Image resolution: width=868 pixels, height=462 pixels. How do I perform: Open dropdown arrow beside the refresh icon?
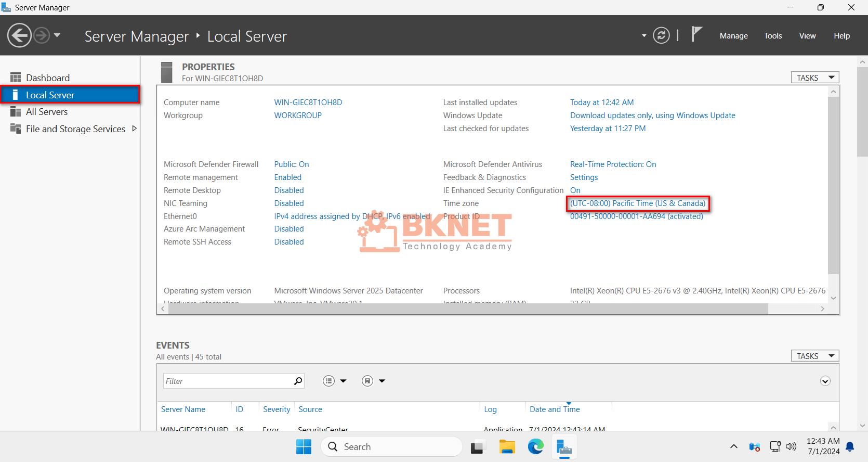(644, 36)
